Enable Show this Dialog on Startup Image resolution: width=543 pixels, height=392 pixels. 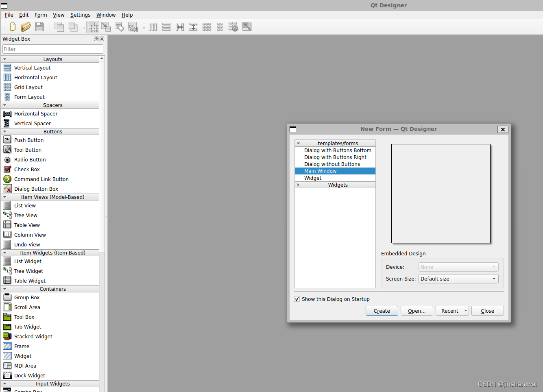click(297, 299)
